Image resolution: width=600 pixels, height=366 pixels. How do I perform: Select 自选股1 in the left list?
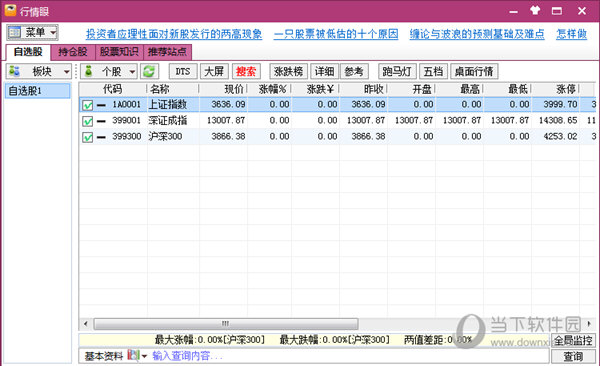[38, 91]
